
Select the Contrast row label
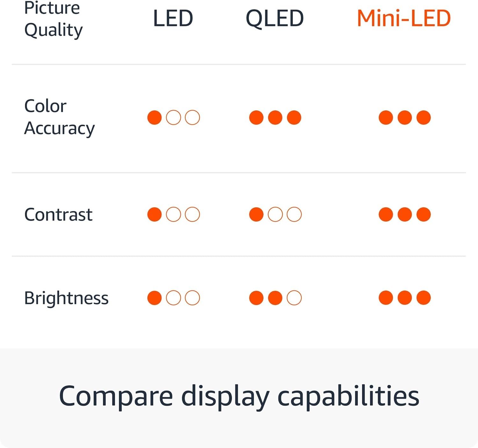58,215
